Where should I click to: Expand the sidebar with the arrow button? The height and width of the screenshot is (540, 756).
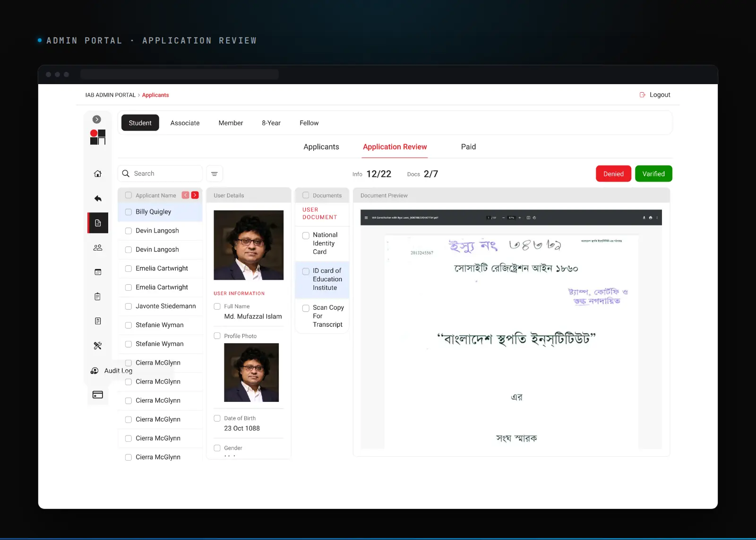97,120
